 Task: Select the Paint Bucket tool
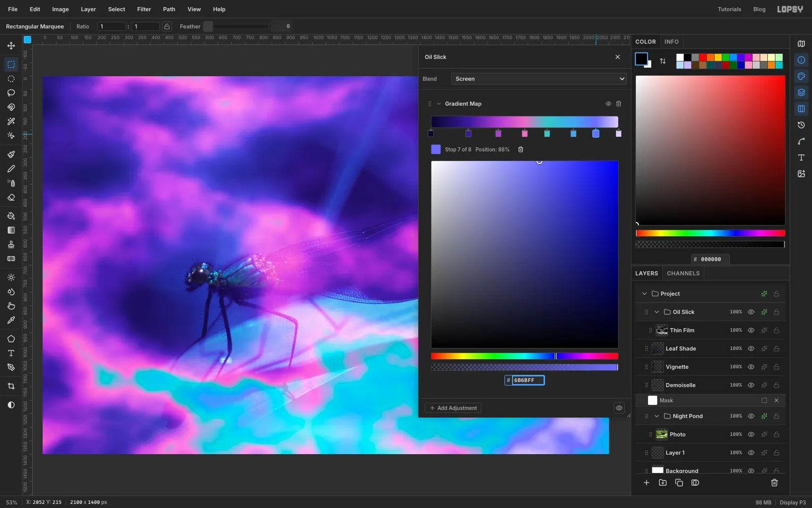[x=11, y=216]
